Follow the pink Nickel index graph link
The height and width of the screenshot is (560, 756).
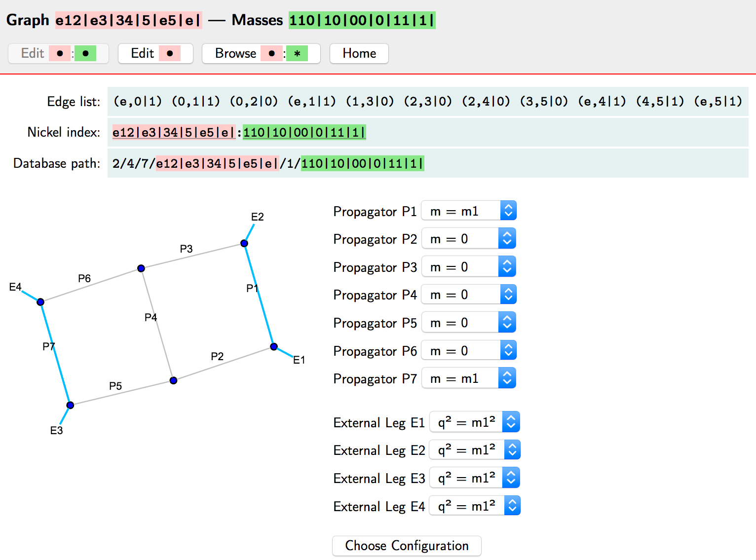pyautogui.click(x=174, y=132)
